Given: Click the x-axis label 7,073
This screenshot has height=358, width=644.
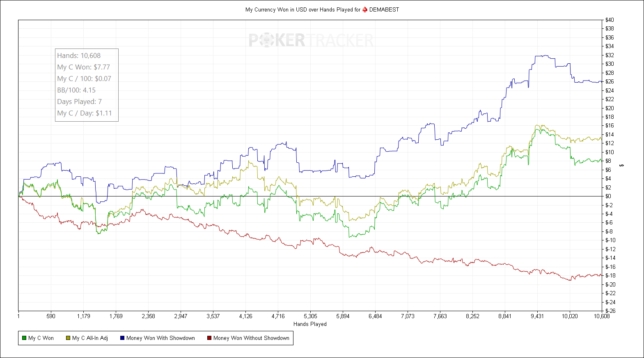Looking at the screenshot, I should click(x=408, y=316).
